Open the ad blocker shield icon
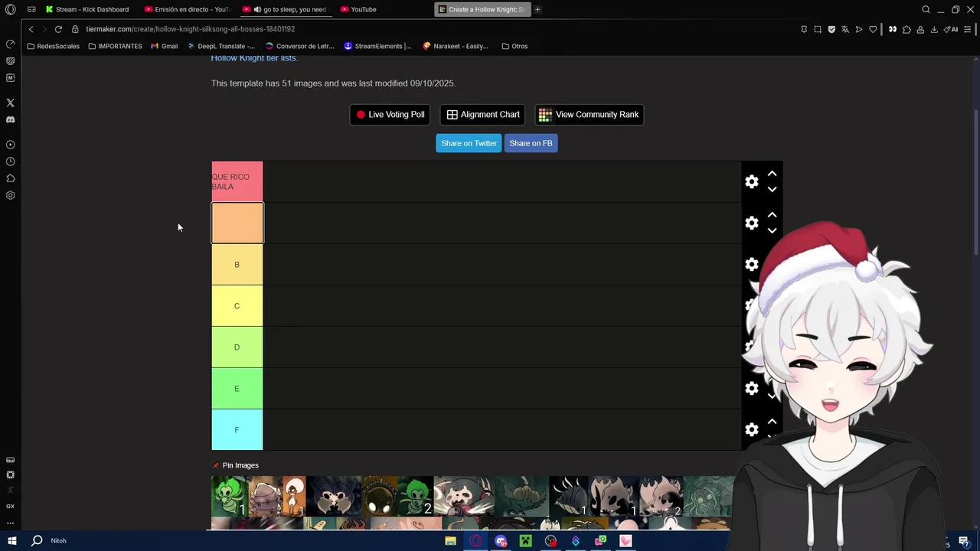 coord(831,29)
